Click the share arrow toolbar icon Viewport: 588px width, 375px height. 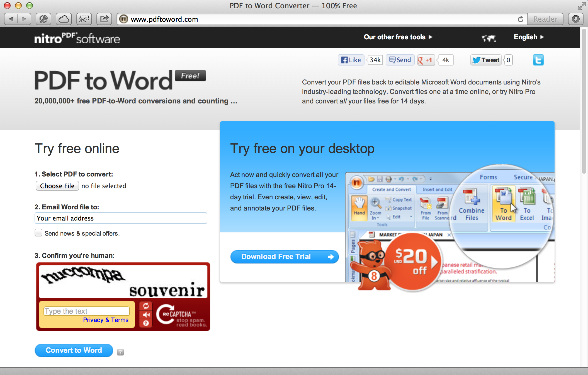(104, 19)
